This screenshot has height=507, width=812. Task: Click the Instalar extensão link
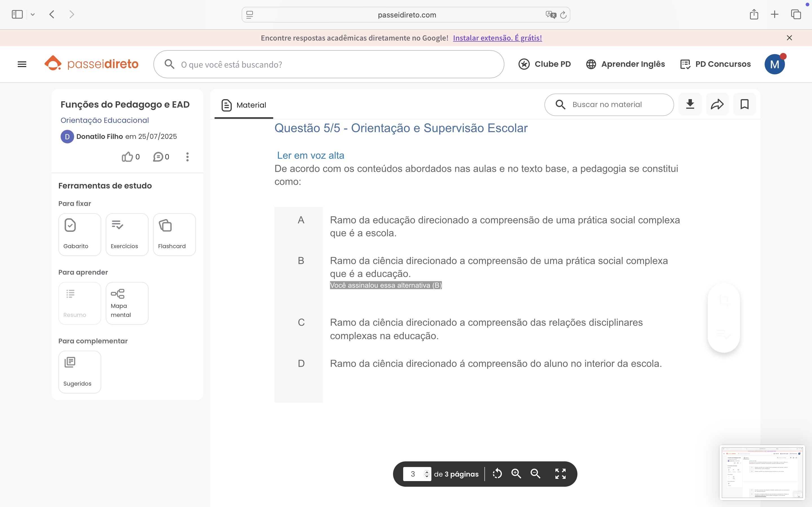(497, 38)
